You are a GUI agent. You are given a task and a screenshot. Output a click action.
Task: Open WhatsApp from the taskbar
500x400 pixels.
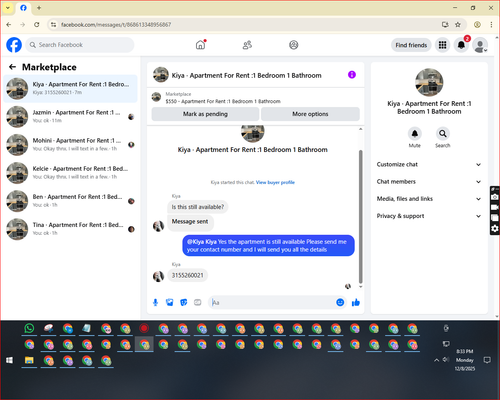pyautogui.click(x=29, y=328)
